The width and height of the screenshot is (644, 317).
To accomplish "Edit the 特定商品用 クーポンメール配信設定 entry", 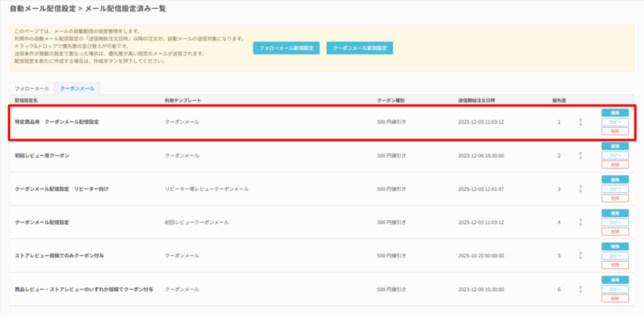I will 615,113.
